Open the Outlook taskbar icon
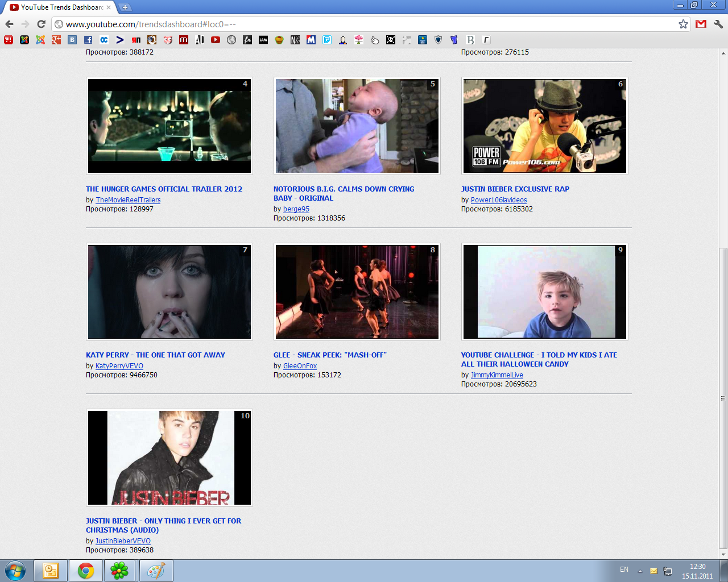 tap(51, 571)
